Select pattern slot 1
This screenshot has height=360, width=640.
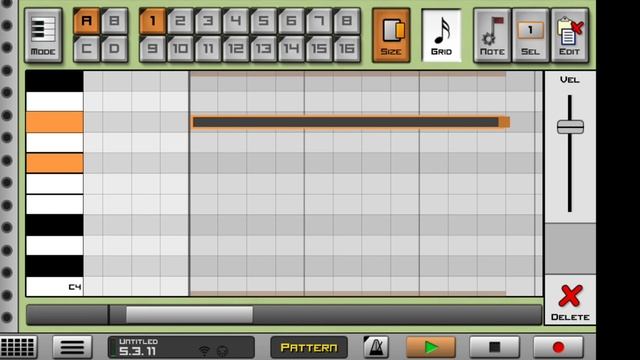(153, 21)
